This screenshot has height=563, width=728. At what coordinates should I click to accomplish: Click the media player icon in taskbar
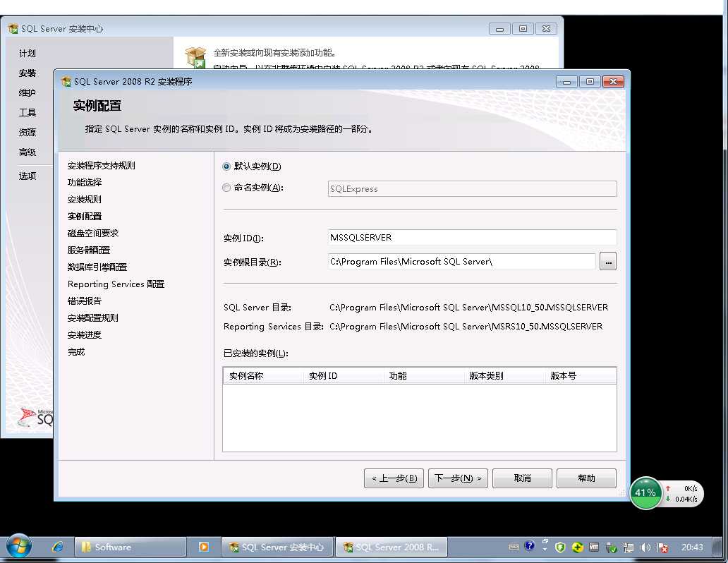(203, 547)
